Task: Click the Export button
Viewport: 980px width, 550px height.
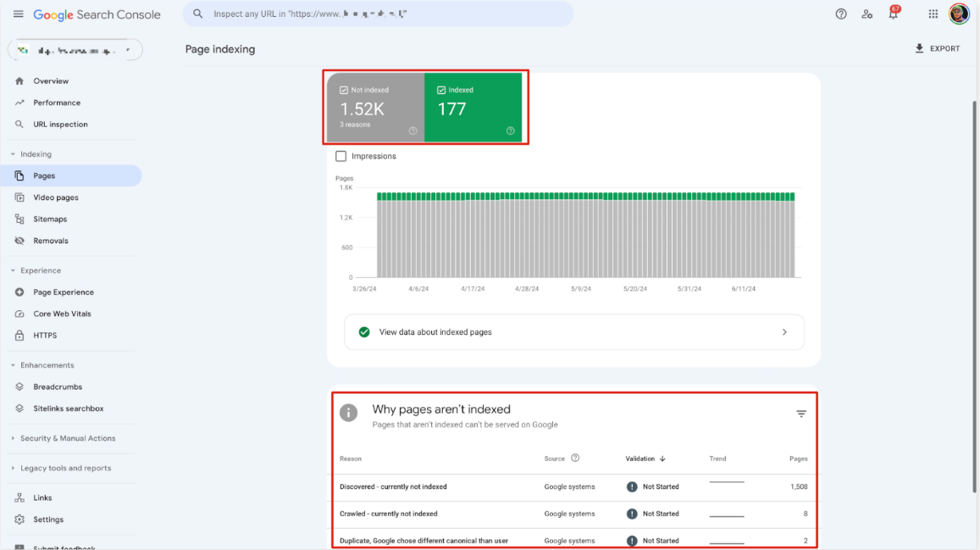Action: (x=937, y=49)
